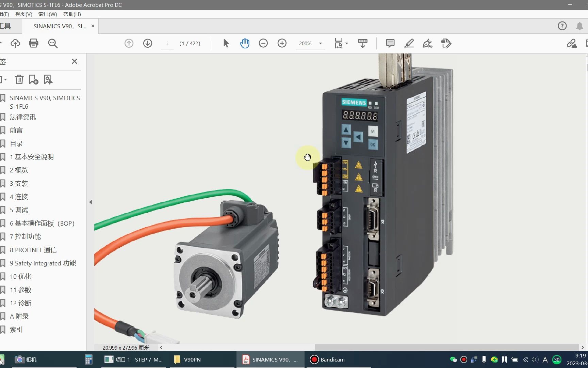Add a sticky note comment
This screenshot has height=368, width=588.
tap(390, 43)
